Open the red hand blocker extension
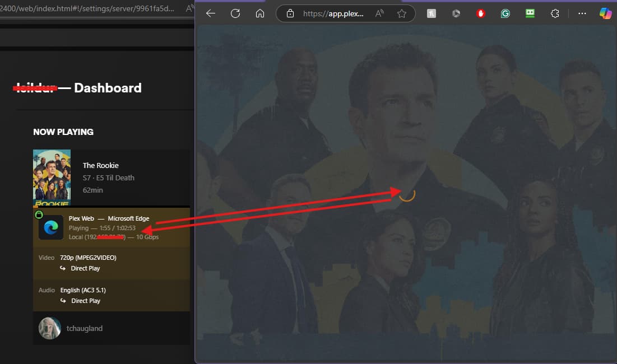617x364 pixels. (480, 14)
